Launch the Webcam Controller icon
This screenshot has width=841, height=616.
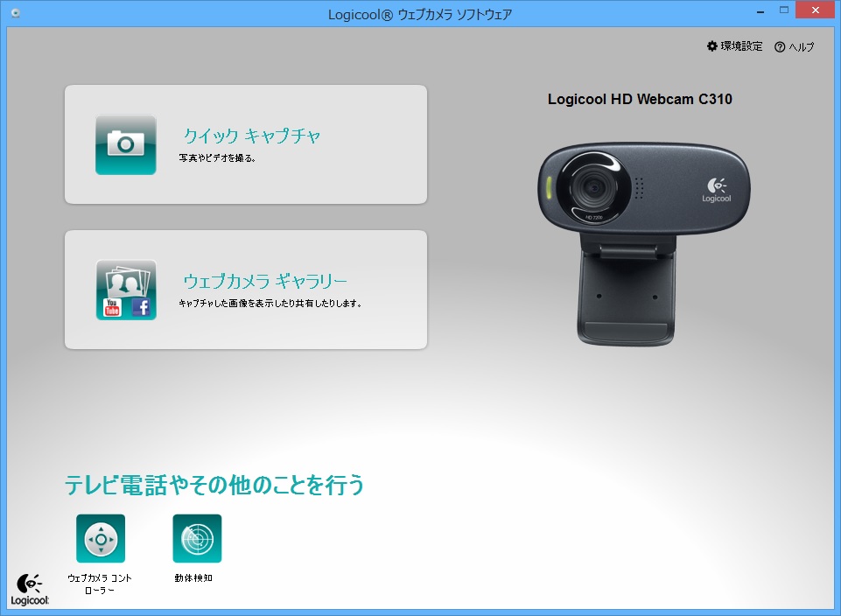pyautogui.click(x=101, y=538)
